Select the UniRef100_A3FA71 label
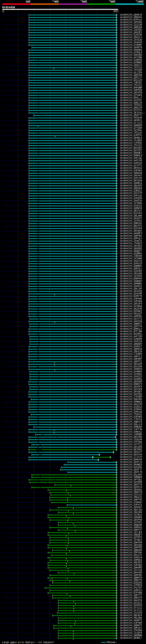 131,505
